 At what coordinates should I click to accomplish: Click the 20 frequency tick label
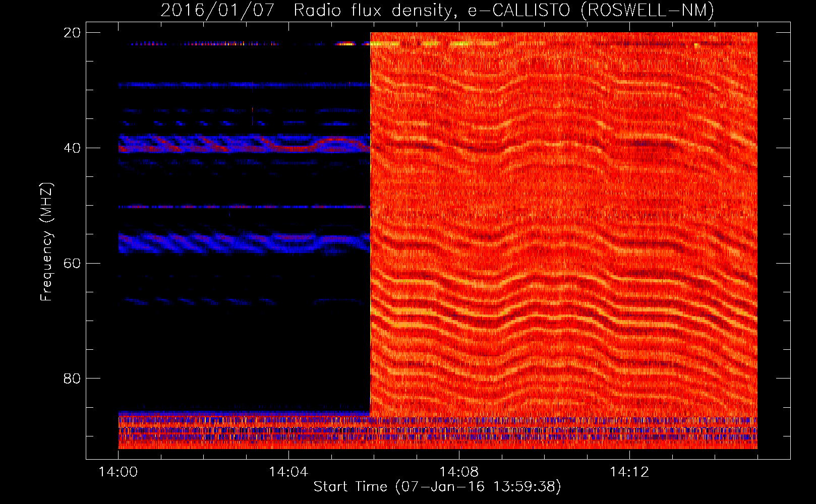click(72, 33)
